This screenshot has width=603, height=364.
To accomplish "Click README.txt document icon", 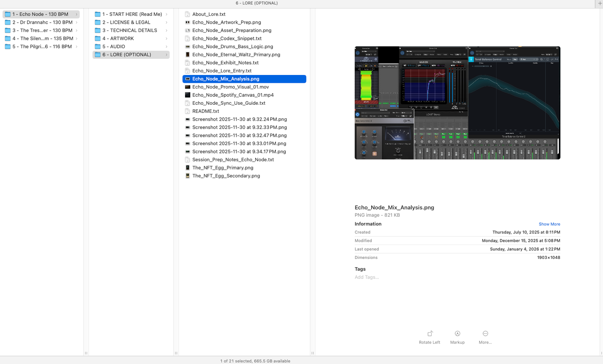I will pyautogui.click(x=187, y=111).
